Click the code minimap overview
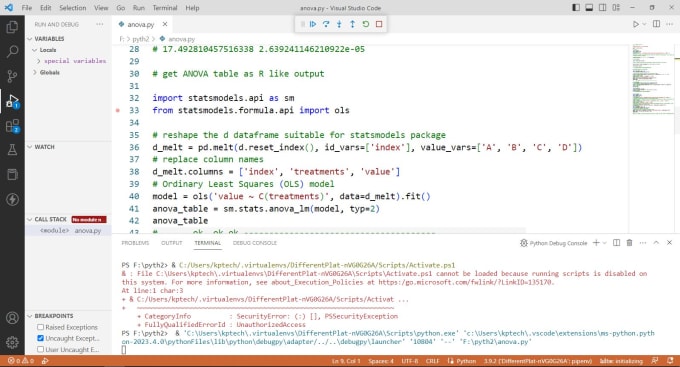 pos(652,79)
